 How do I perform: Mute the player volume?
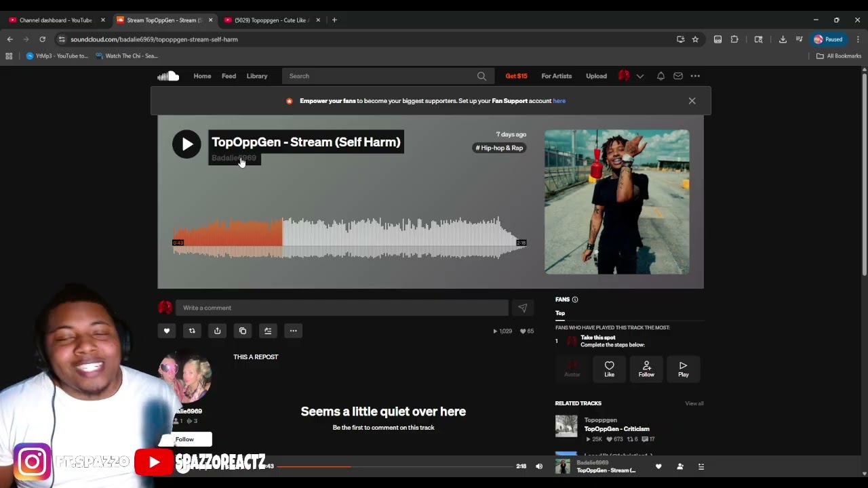click(539, 466)
